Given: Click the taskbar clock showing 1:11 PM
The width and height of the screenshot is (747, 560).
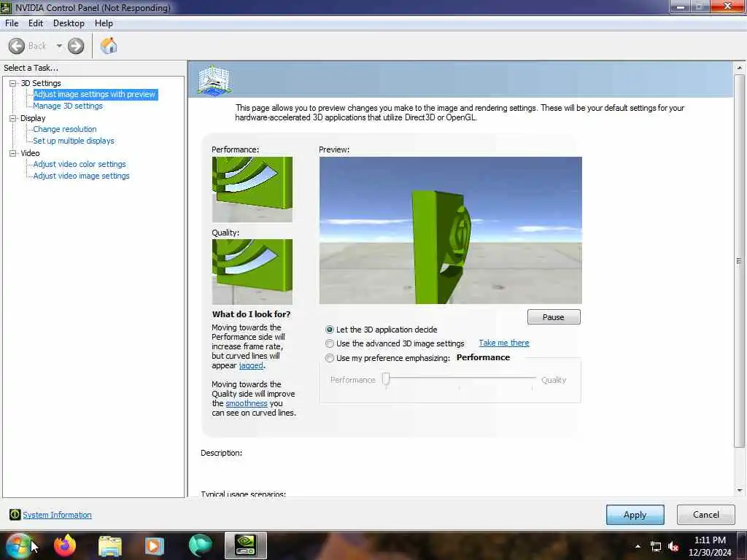Looking at the screenshot, I should pos(710,546).
